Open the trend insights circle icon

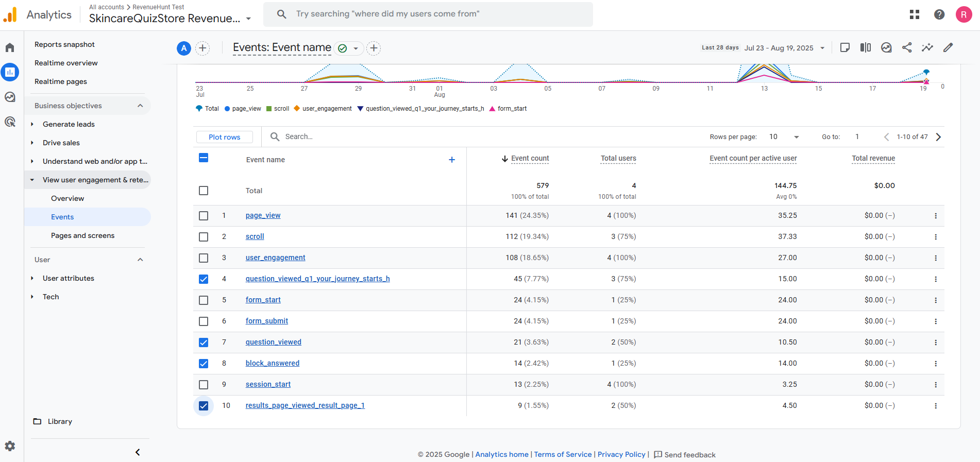(x=886, y=47)
